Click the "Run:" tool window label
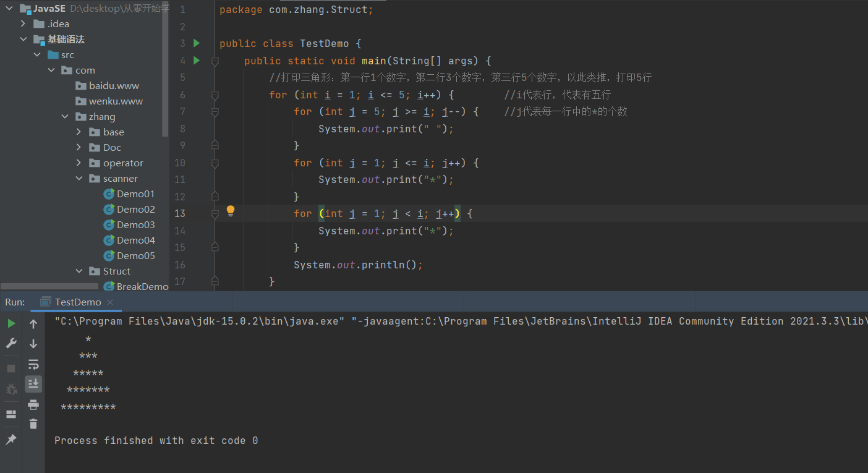868x473 pixels. [15, 302]
